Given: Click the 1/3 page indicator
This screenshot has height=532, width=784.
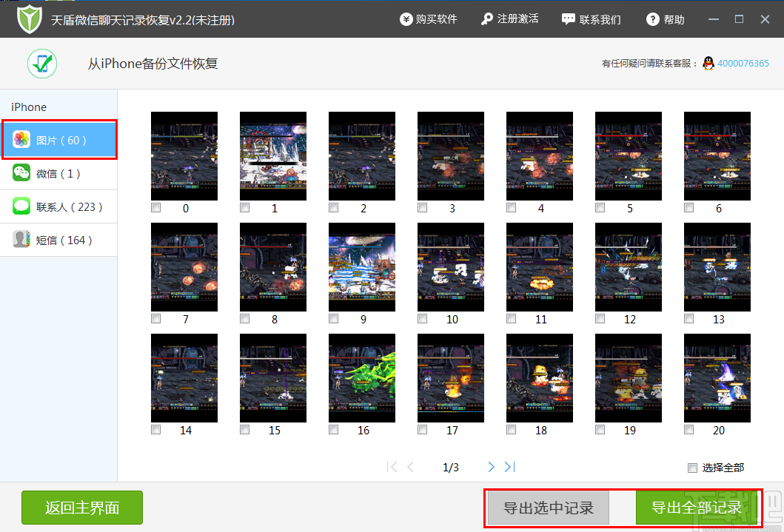Looking at the screenshot, I should tap(451, 468).
